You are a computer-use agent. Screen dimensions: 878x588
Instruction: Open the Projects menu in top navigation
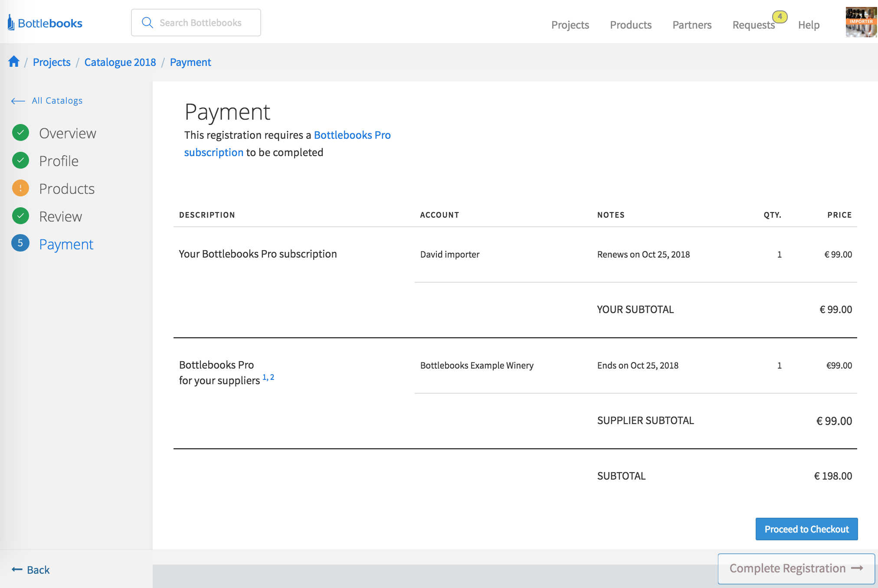(x=570, y=25)
